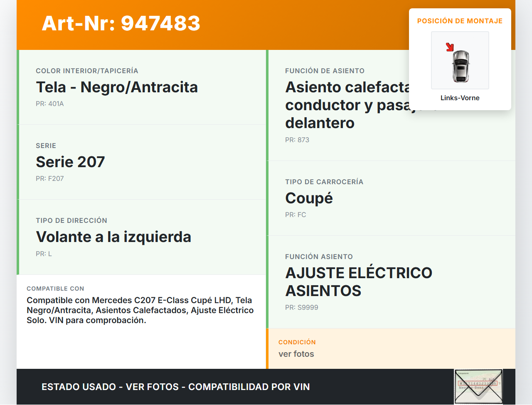Click the ver fotos condition text
Viewport: 532px width, 405px height.
coord(296,354)
